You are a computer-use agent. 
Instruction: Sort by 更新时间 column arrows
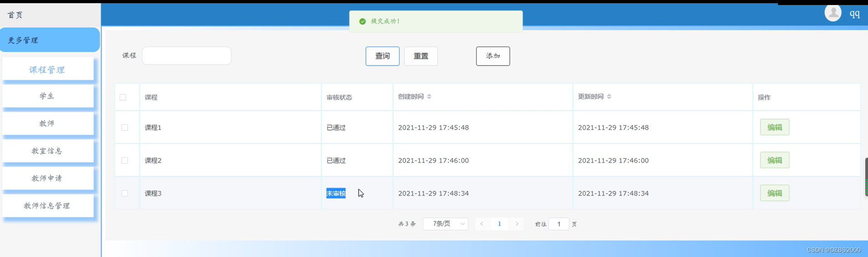tap(609, 97)
